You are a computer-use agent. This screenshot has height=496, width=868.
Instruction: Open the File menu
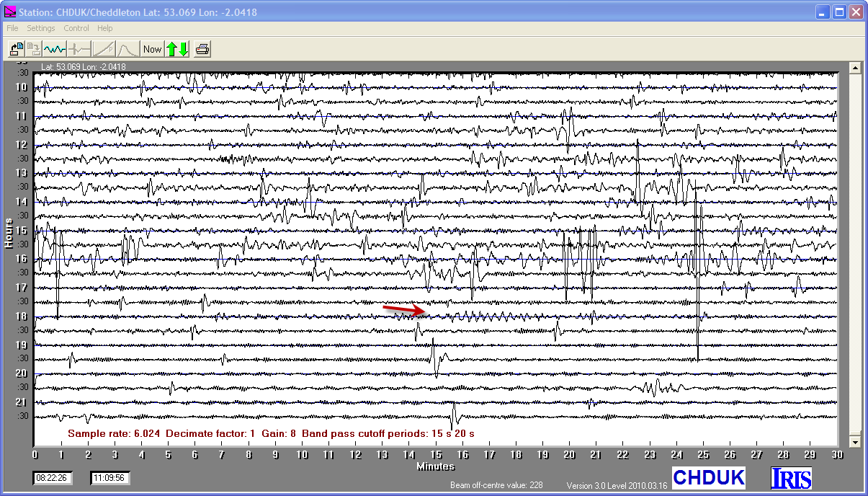coord(13,28)
